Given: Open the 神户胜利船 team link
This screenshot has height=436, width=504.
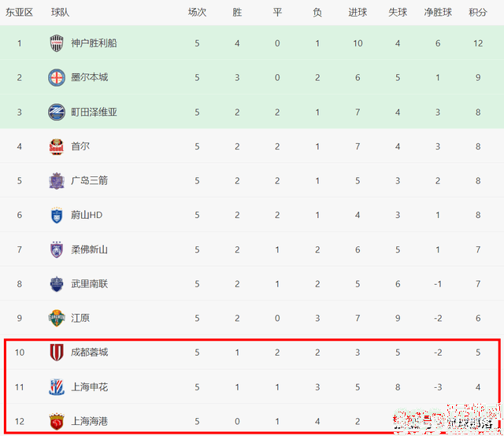Looking at the screenshot, I should (93, 43).
